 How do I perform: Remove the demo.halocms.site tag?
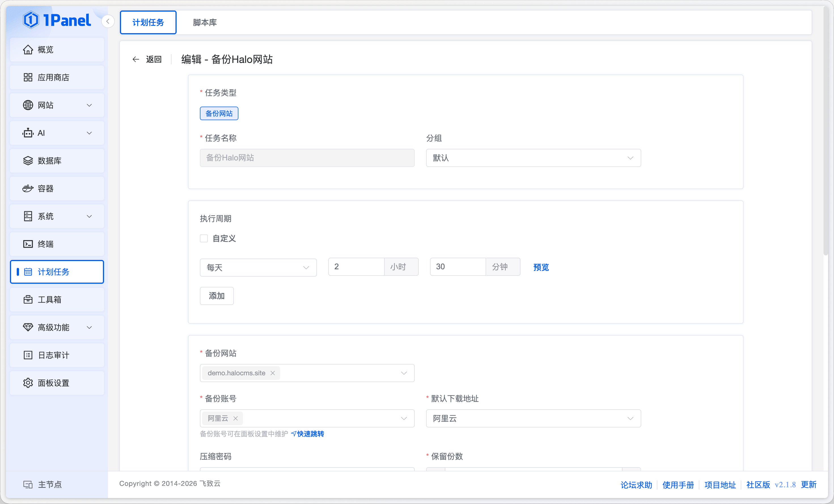[272, 373]
